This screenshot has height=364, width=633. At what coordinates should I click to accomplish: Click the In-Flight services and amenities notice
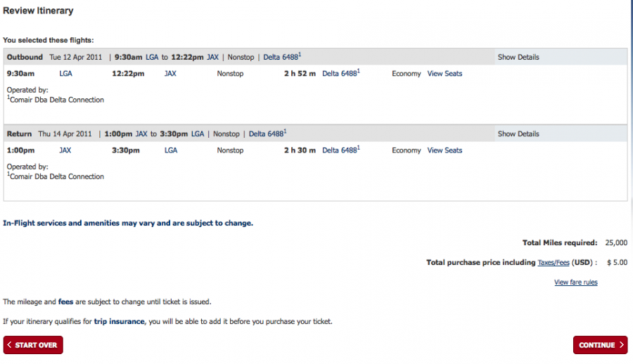[128, 223]
